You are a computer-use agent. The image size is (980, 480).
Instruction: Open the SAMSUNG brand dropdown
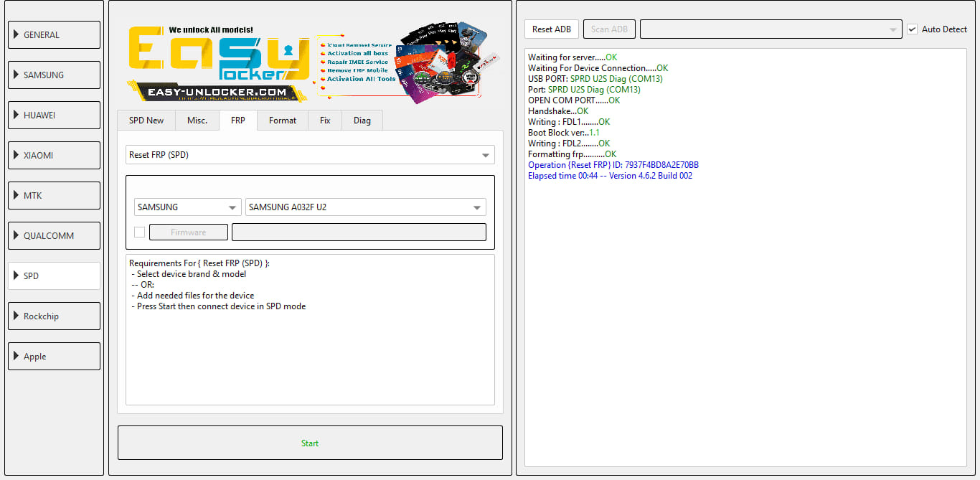tap(187, 207)
